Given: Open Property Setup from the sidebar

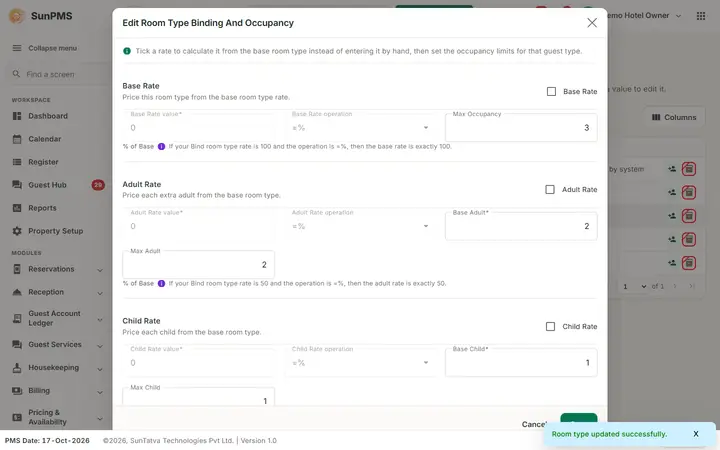Looking at the screenshot, I should coord(56,231).
